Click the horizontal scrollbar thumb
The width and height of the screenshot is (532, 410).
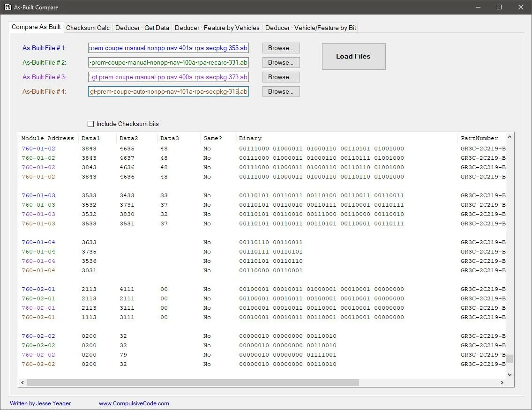[x=193, y=382]
